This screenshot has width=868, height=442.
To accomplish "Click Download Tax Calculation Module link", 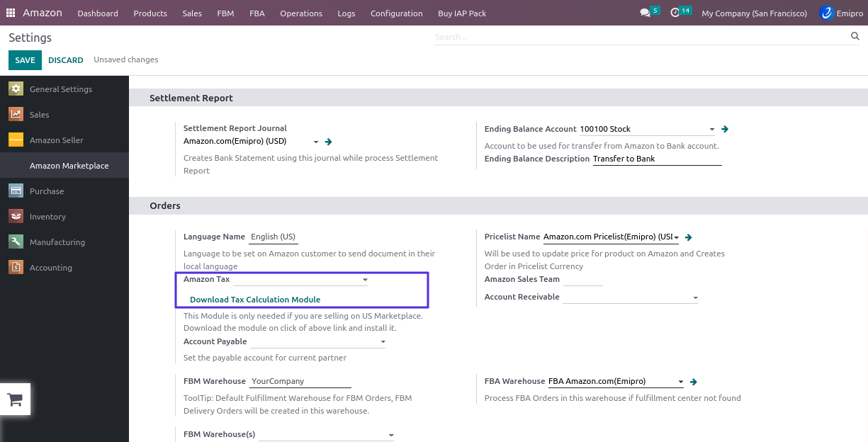I will point(255,300).
